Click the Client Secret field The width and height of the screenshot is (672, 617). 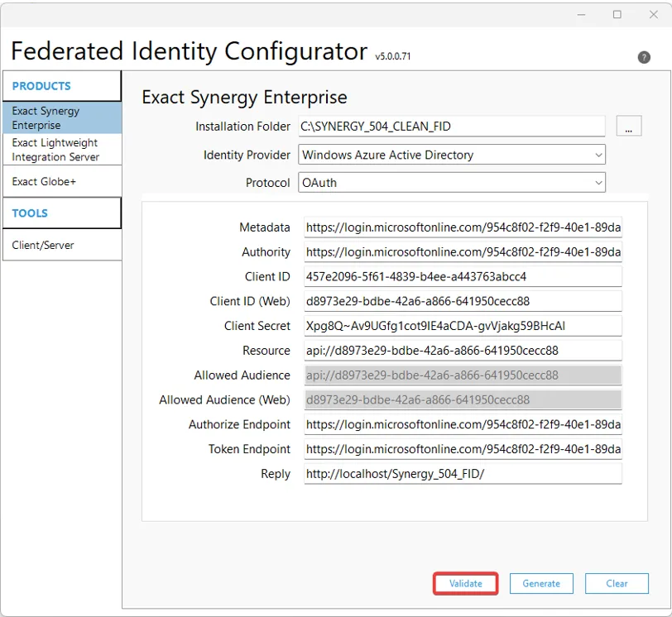click(462, 326)
